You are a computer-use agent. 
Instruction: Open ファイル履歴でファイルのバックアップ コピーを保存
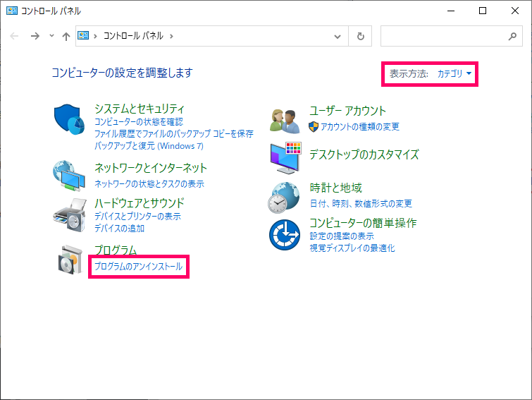point(174,133)
